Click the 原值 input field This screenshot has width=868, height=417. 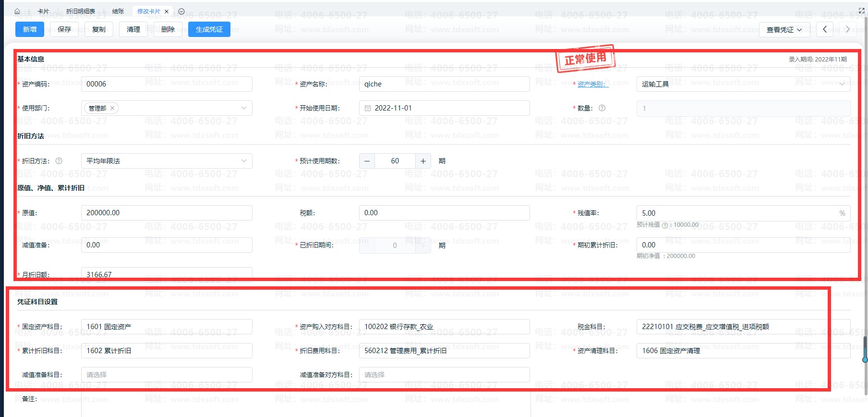(x=167, y=213)
